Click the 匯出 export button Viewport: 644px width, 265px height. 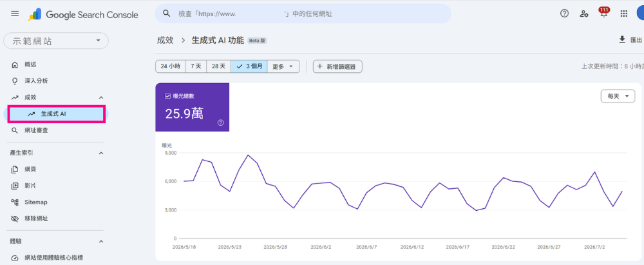tap(630, 40)
